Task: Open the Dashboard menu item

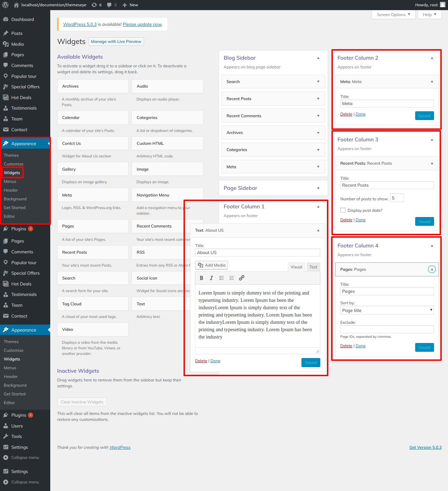Action: pos(23,20)
